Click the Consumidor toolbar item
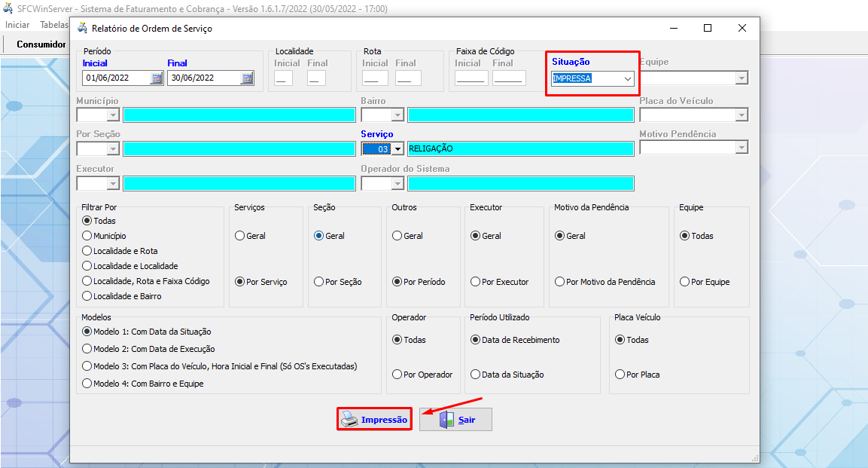The image size is (868, 468). pyautogui.click(x=41, y=44)
